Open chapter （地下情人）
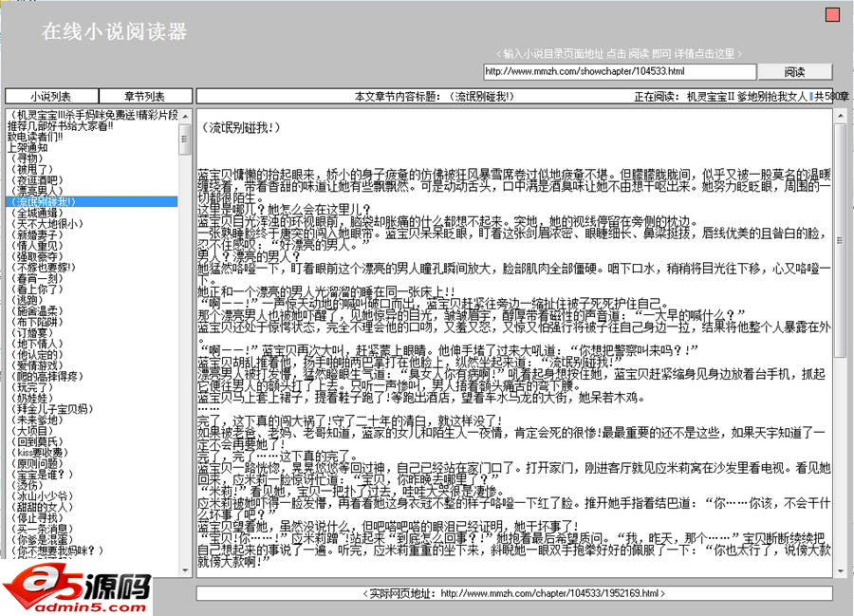Image resolution: width=854 pixels, height=616 pixels. coord(36,344)
